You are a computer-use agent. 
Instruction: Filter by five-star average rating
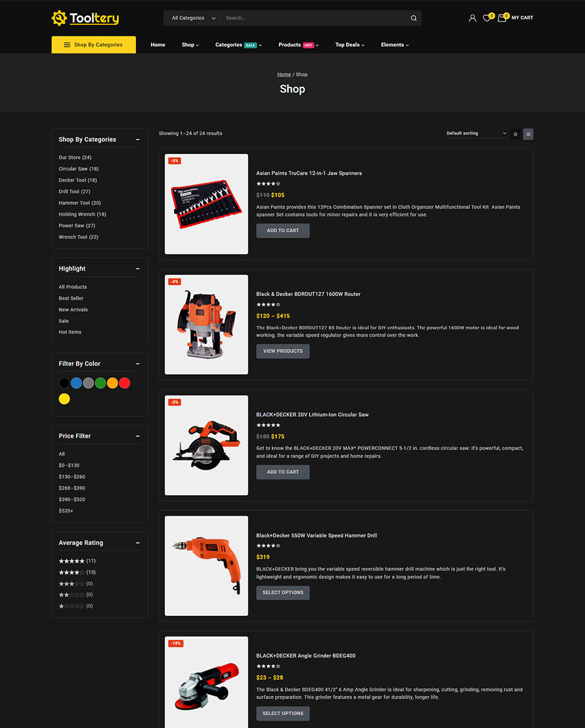(72, 561)
